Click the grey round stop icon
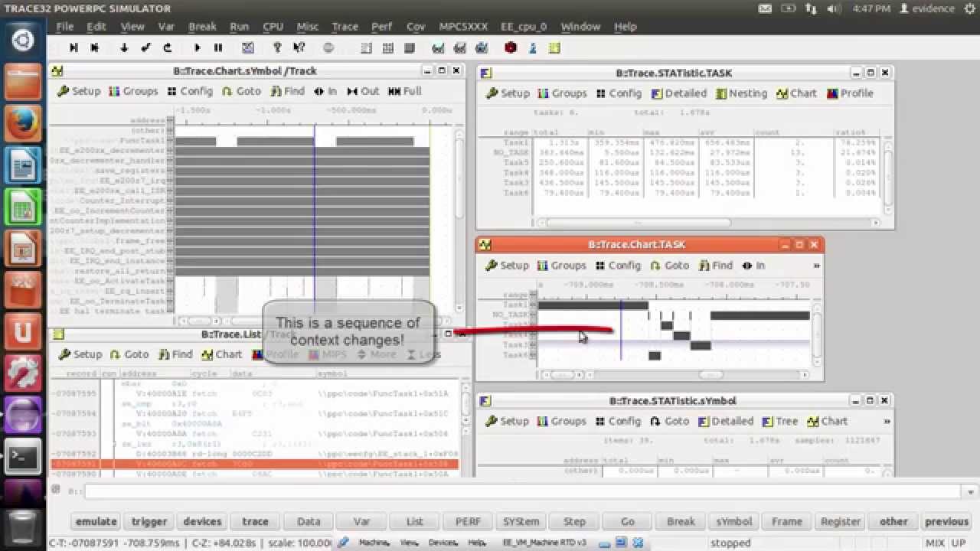Screen dimensions: 980x551 pyautogui.click(x=328, y=47)
